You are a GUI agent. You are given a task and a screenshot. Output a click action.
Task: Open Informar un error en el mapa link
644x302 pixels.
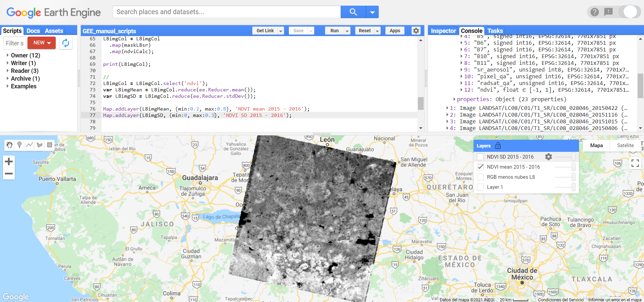pos(615,300)
